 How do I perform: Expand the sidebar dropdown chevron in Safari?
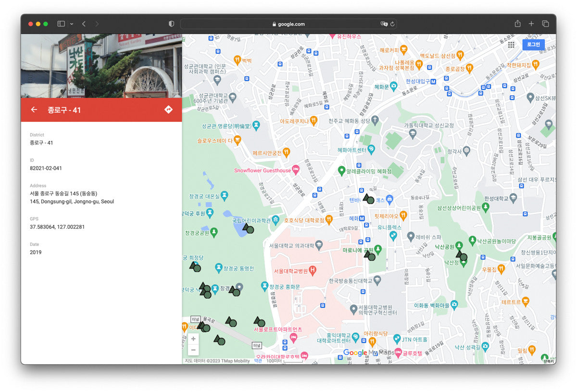[x=72, y=24]
